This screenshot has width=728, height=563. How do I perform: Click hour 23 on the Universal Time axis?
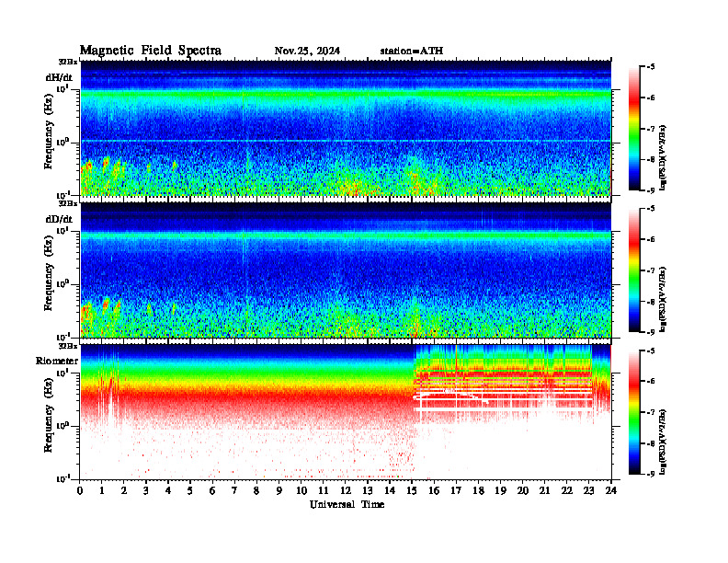pos(588,491)
